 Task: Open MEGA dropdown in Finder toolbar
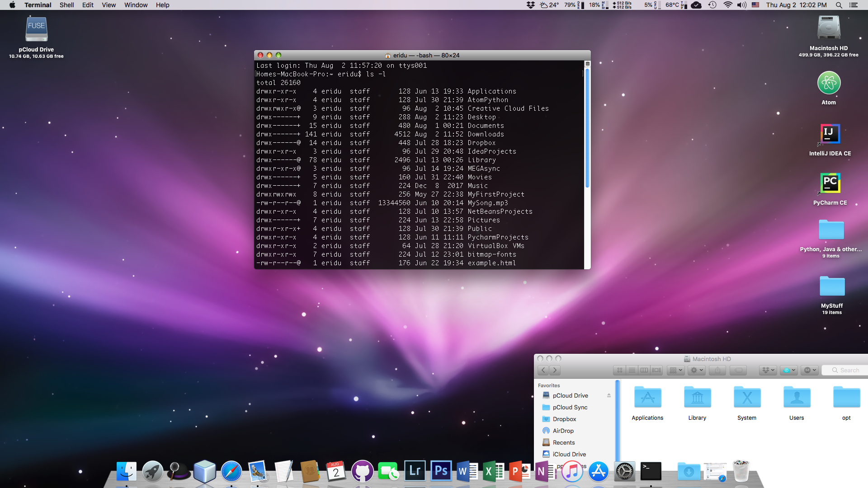[x=810, y=370]
